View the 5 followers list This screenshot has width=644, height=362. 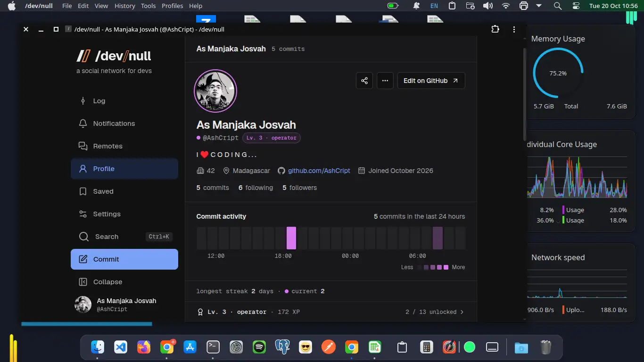[x=300, y=188]
